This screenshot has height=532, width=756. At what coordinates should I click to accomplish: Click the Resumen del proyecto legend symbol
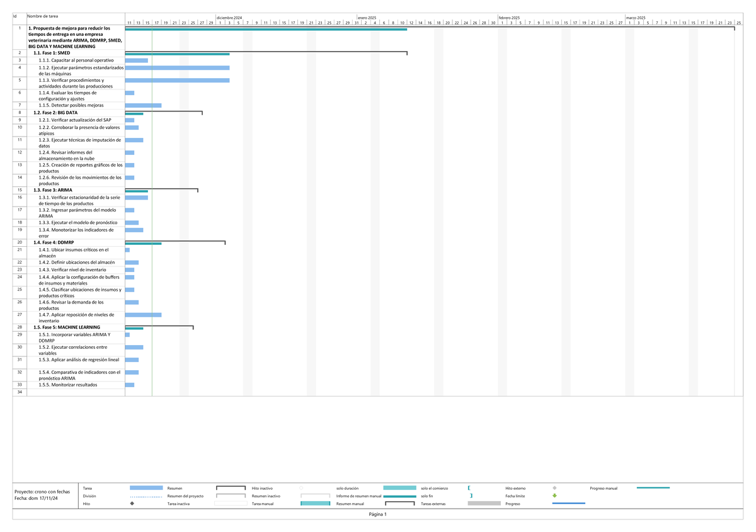tap(231, 495)
